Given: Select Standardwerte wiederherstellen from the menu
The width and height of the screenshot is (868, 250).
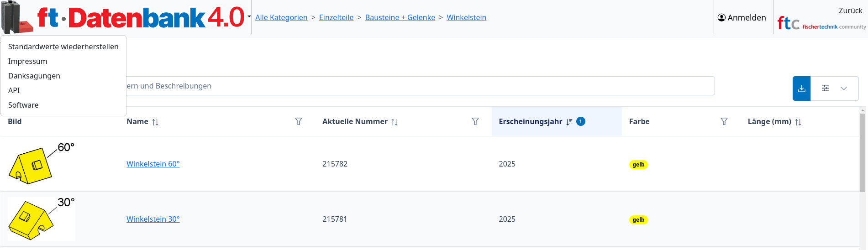Looking at the screenshot, I should (x=63, y=47).
